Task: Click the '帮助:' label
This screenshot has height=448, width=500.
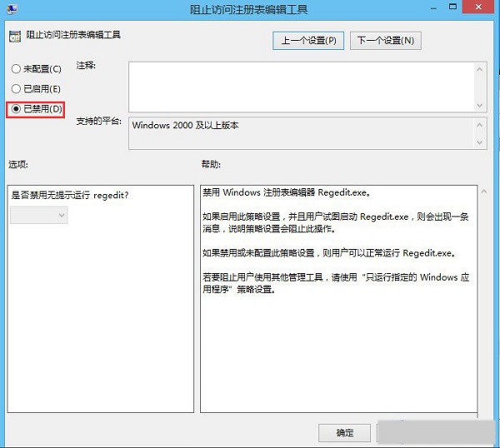Action: pos(211,164)
